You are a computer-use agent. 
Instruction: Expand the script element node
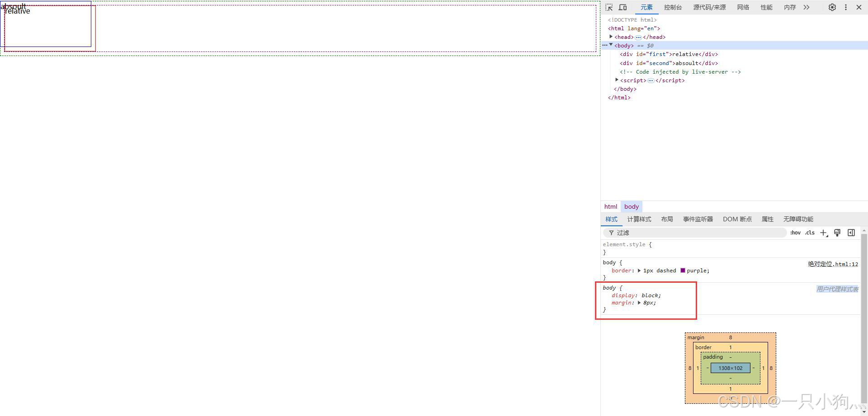pyautogui.click(x=617, y=80)
